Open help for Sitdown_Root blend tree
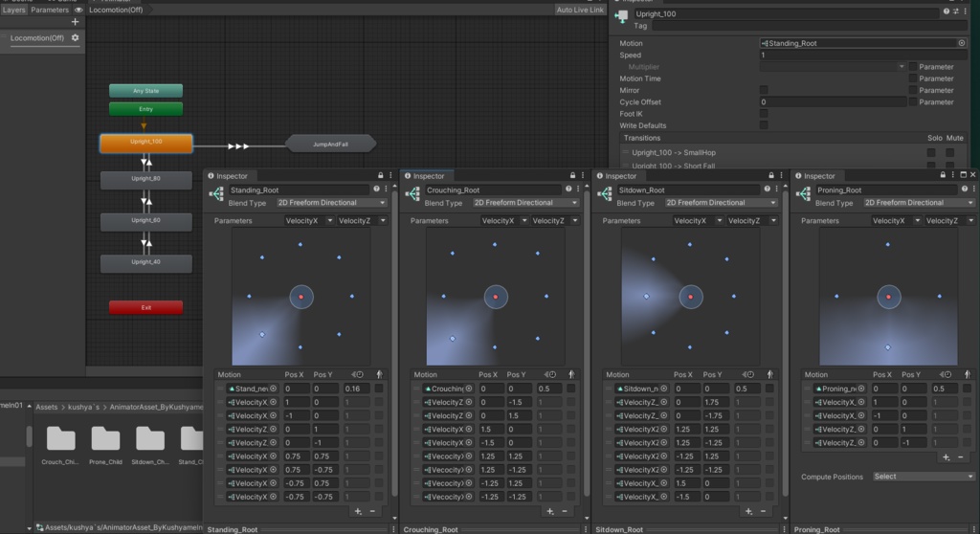The image size is (980, 534). coord(767,189)
